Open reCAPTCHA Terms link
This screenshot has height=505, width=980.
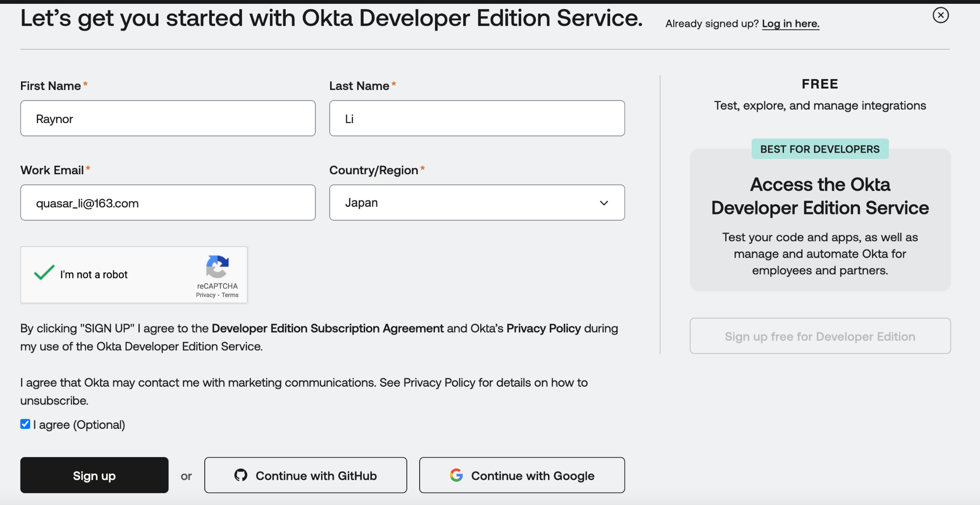[230, 295]
